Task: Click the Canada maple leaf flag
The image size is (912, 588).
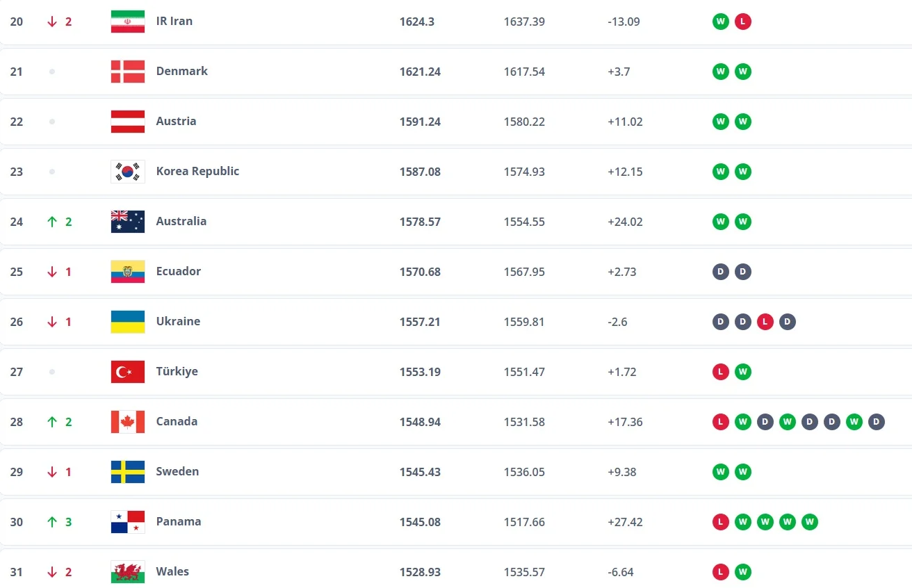Action: tap(128, 422)
